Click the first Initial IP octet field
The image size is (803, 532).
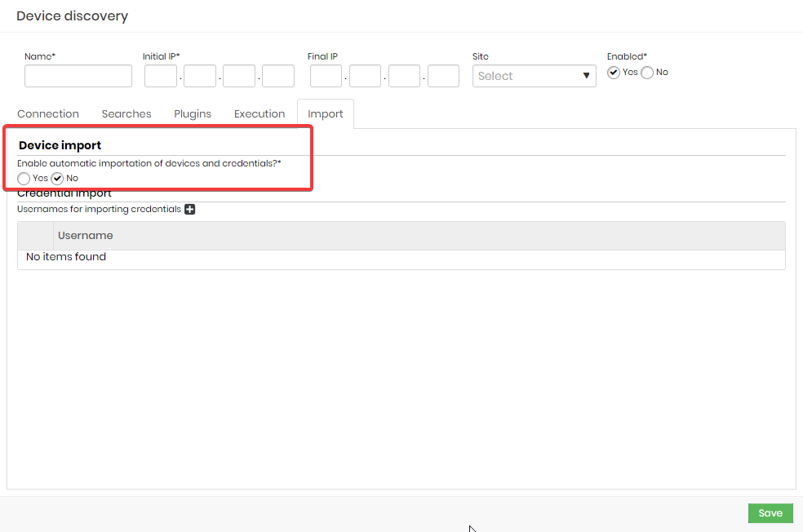click(161, 76)
